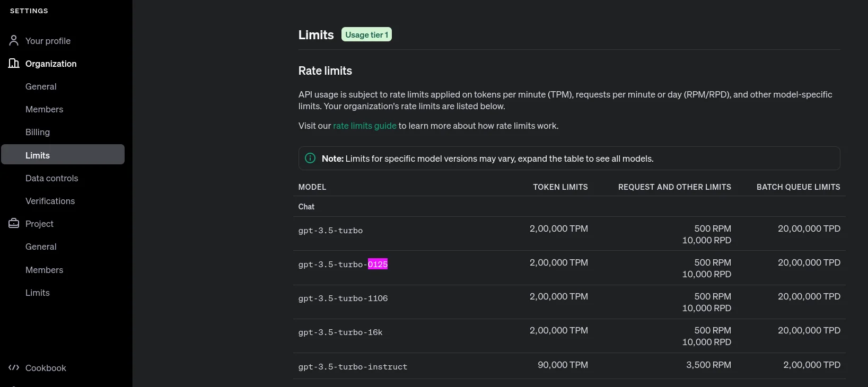Click the TOKEN LIMITS column header
Screen dimensions: 868x387
560,187
